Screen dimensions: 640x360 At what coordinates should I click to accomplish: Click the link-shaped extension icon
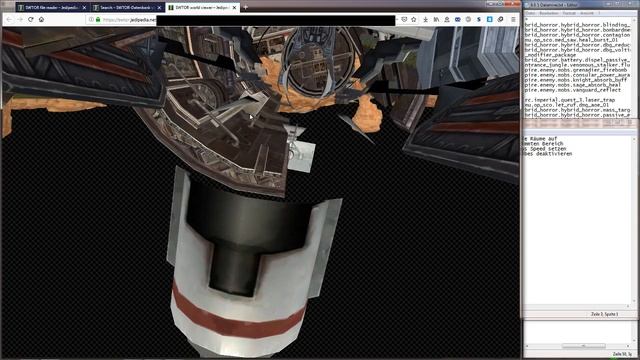(x=500, y=19)
